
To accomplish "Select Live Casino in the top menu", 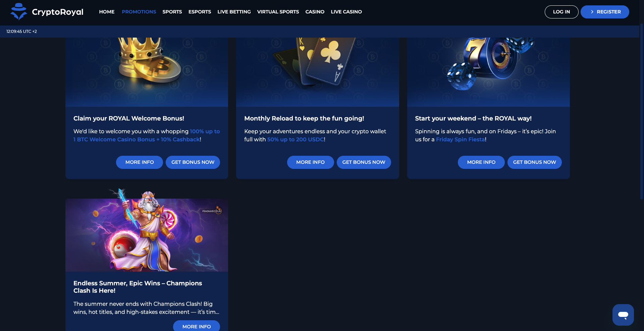I will 346,12.
